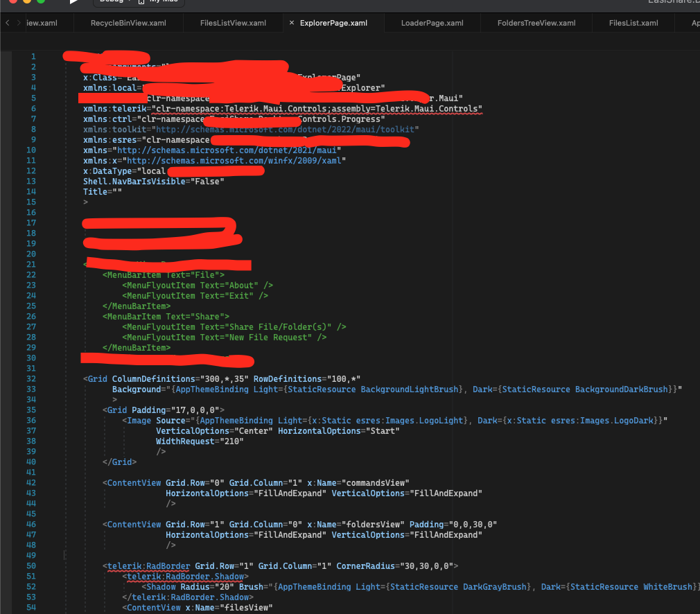Open the LoaderPage.xaml tab
700x614 pixels.
432,23
